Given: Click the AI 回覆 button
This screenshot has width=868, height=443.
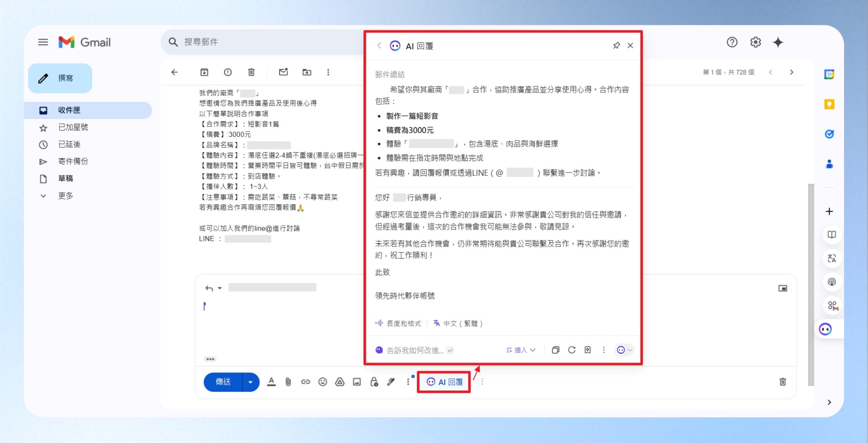Looking at the screenshot, I should [x=444, y=382].
